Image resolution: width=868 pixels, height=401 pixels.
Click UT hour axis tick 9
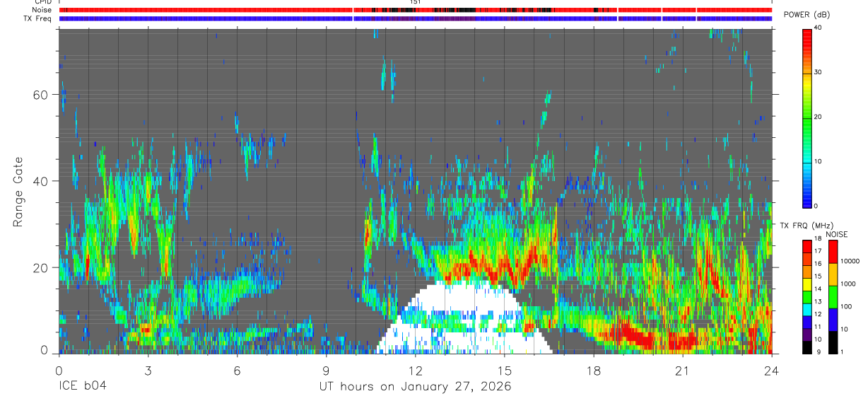(x=326, y=370)
